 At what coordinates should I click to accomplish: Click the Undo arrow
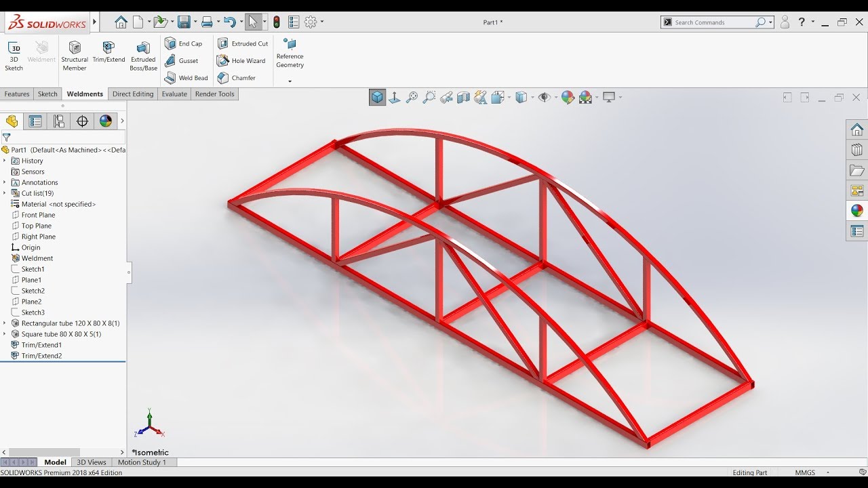229,22
